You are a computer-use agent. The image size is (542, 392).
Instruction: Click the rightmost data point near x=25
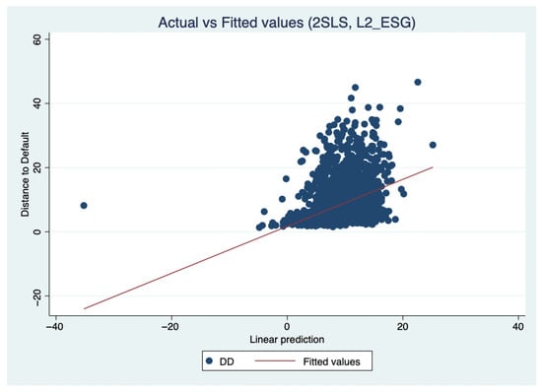click(433, 145)
